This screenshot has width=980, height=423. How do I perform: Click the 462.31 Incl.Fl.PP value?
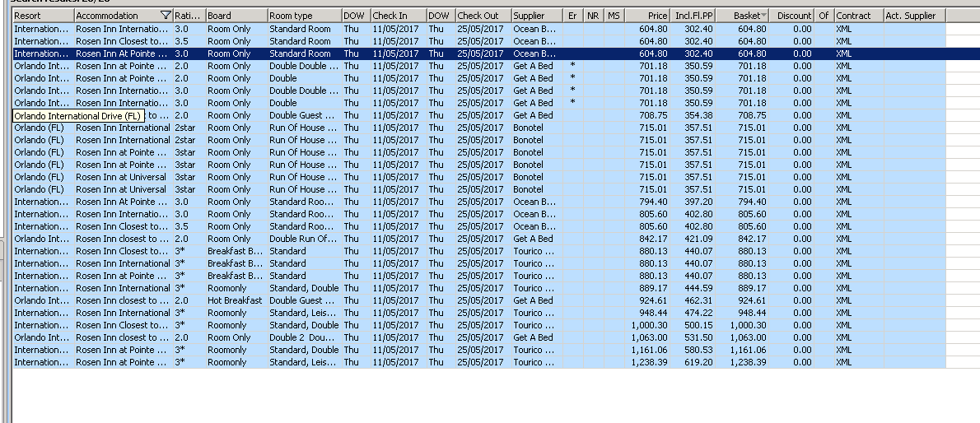[x=698, y=300]
